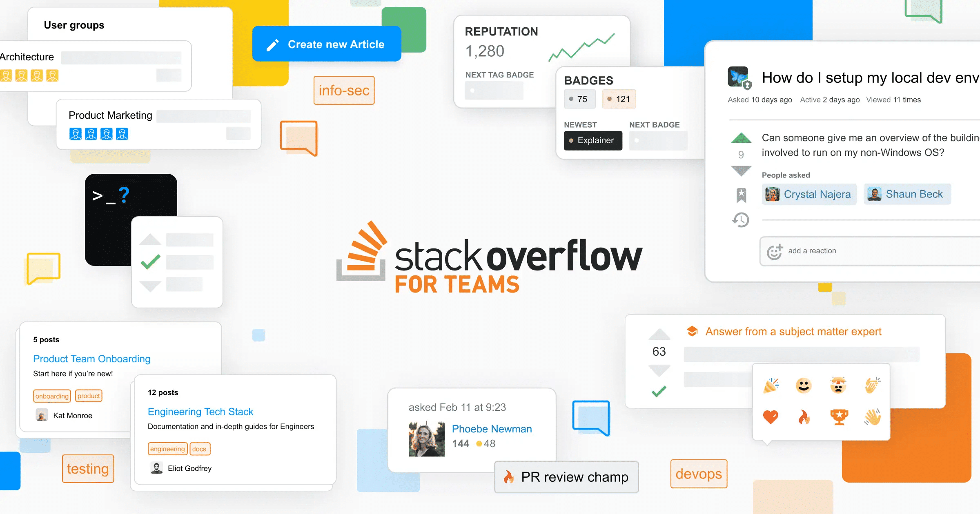
Task: Open the question activity history icon
Action: pos(741,220)
